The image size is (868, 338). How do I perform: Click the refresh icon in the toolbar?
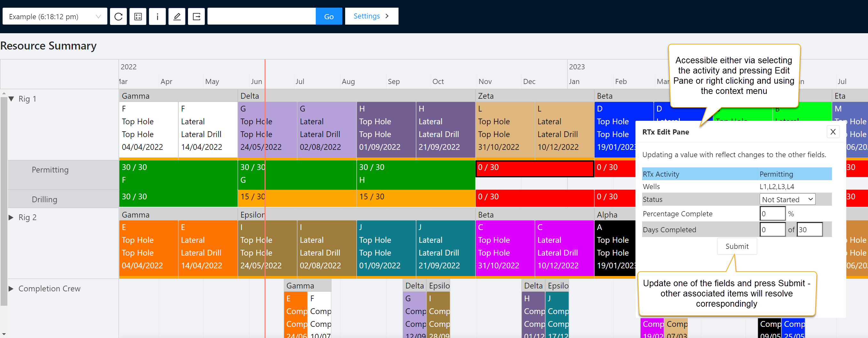118,17
